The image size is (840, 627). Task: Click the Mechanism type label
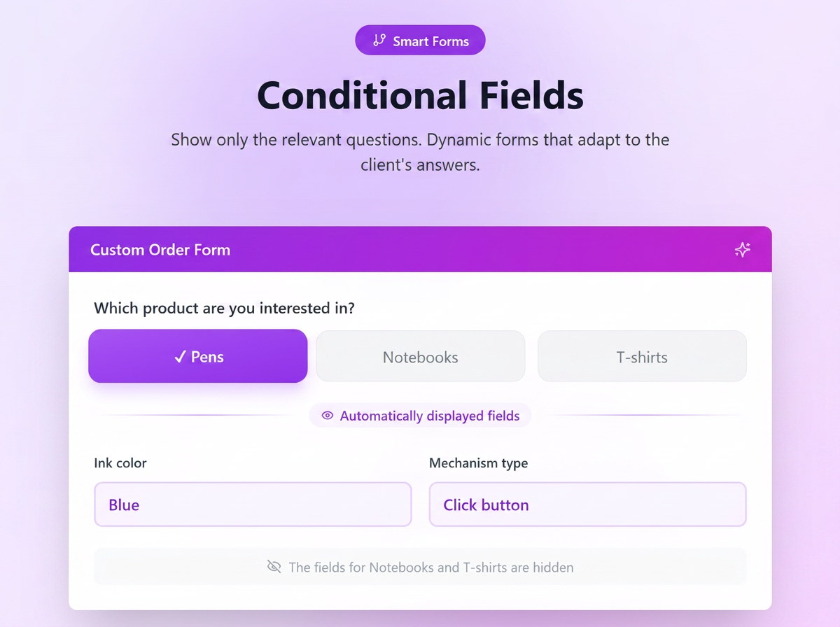pos(479,463)
